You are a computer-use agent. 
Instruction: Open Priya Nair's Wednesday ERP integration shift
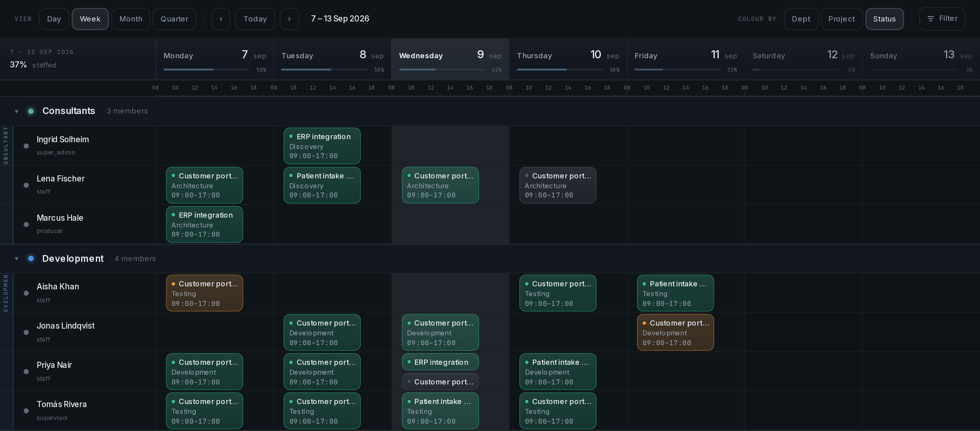tap(440, 362)
